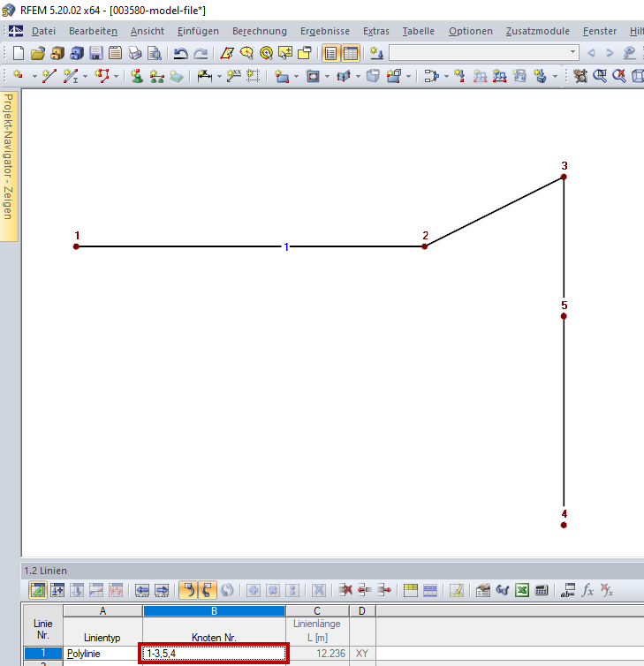Open the Berechnung menu
The width and height of the screenshot is (644, 666).
pos(260,31)
